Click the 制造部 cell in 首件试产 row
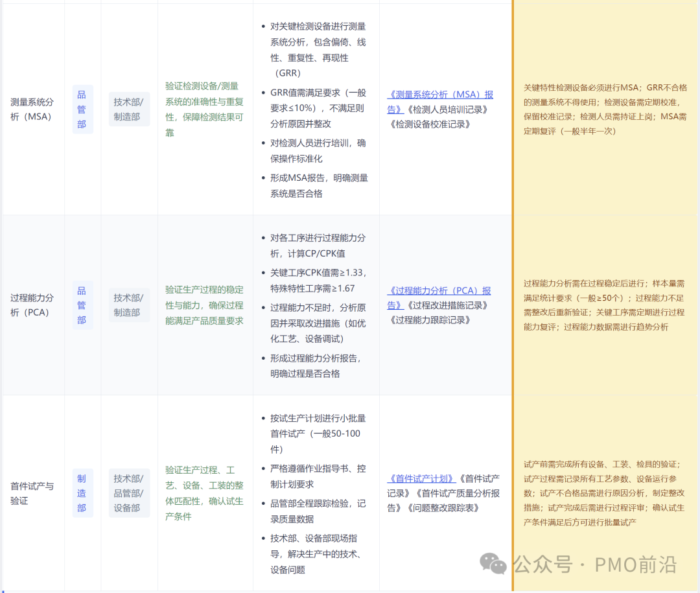 click(82, 493)
